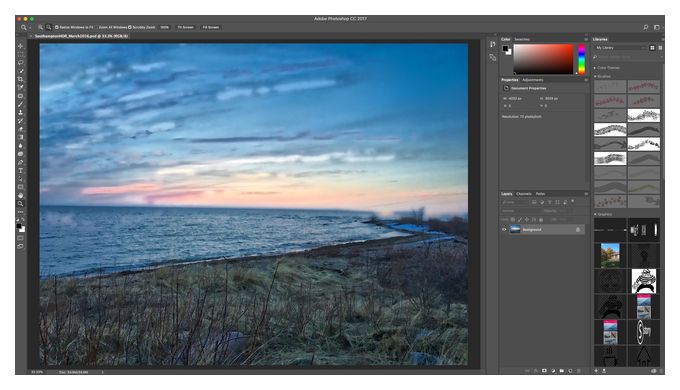Select the Horizontal Type tool
Viewport: 680px width, 390px height.
[20, 170]
